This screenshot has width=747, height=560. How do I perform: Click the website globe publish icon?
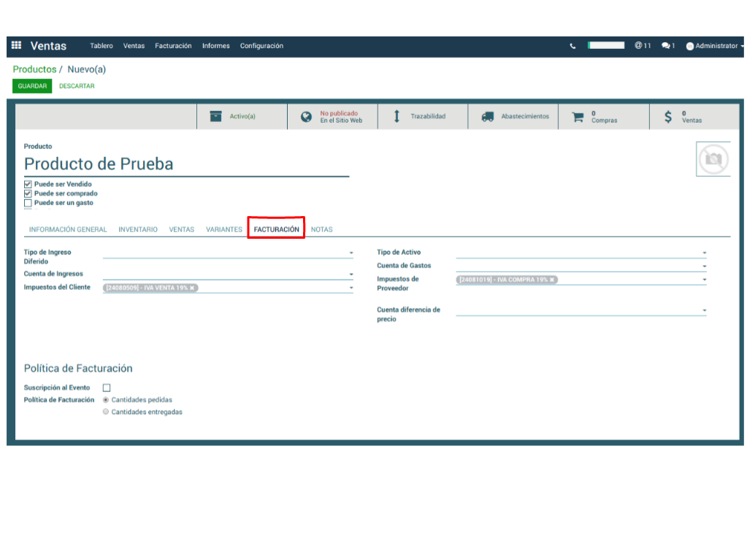coord(307,117)
